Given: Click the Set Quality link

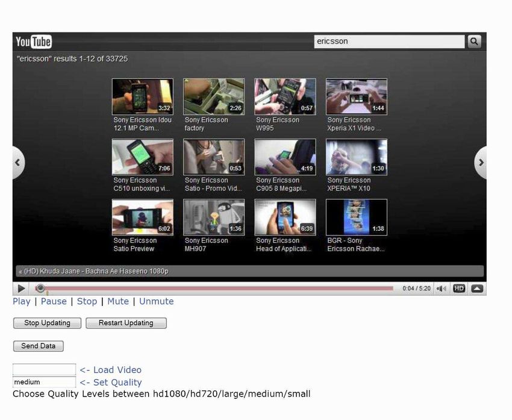Looking at the screenshot, I should tap(111, 383).
